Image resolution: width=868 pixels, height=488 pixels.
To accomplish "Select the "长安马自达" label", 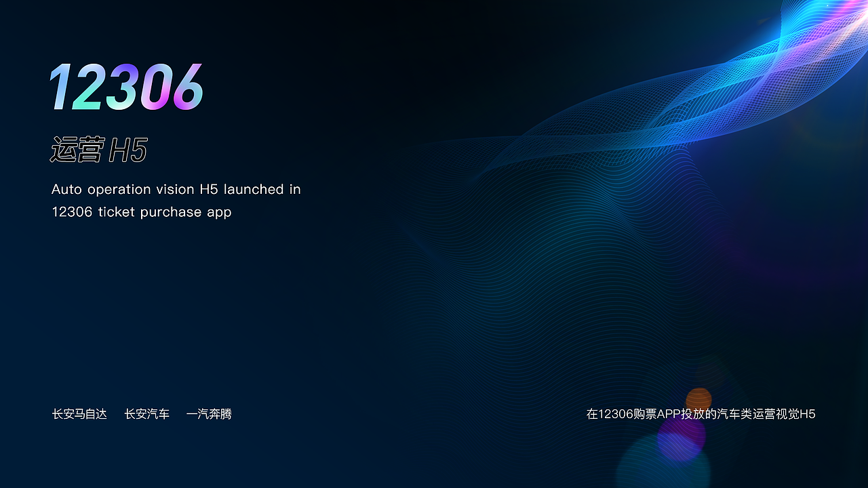I will (x=80, y=413).
